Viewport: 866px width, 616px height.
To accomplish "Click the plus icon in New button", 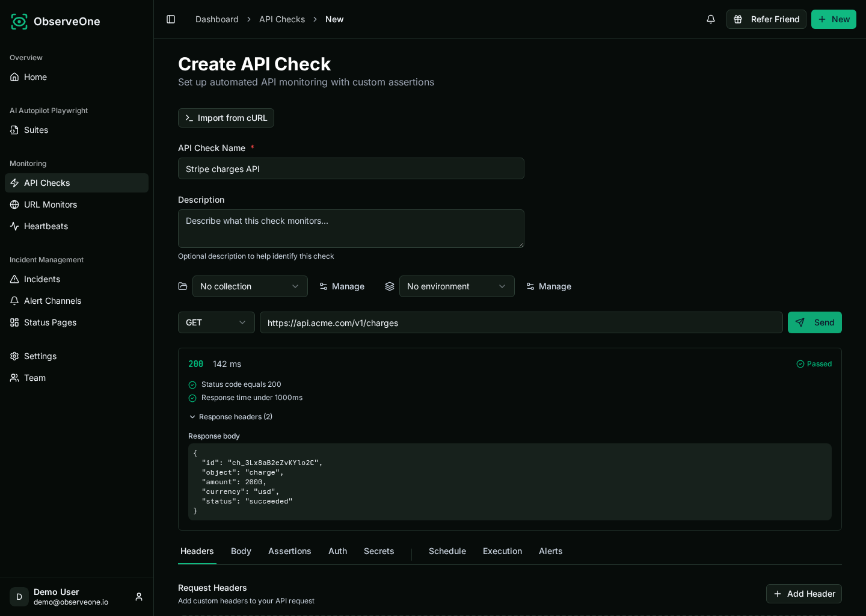I will tap(822, 19).
